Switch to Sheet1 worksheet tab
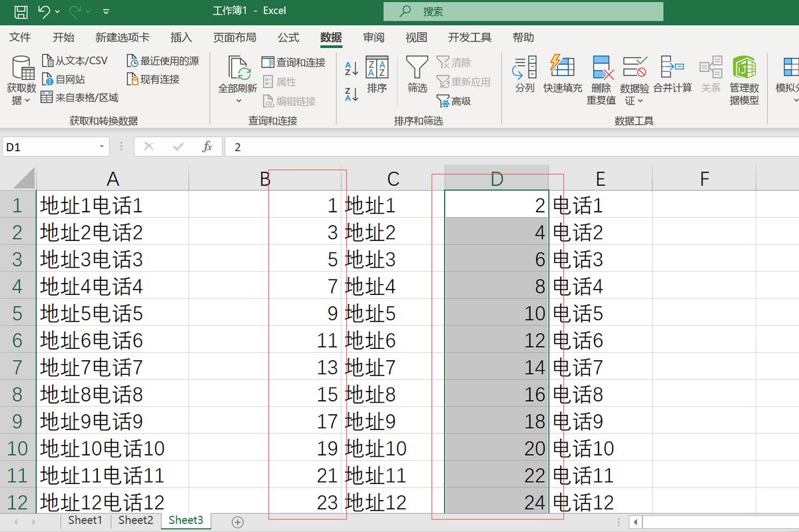Image resolution: width=799 pixels, height=532 pixels. 85,520
